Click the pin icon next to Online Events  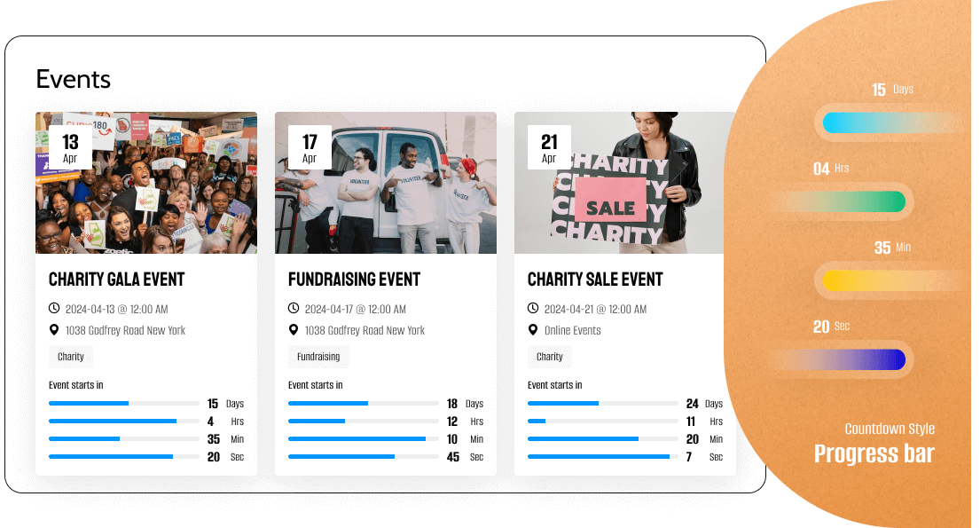point(531,330)
